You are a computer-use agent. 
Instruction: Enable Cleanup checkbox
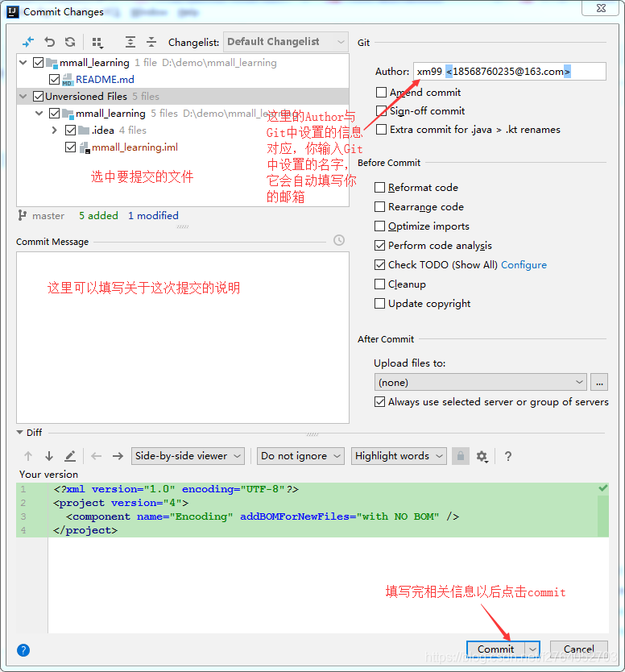point(379,284)
